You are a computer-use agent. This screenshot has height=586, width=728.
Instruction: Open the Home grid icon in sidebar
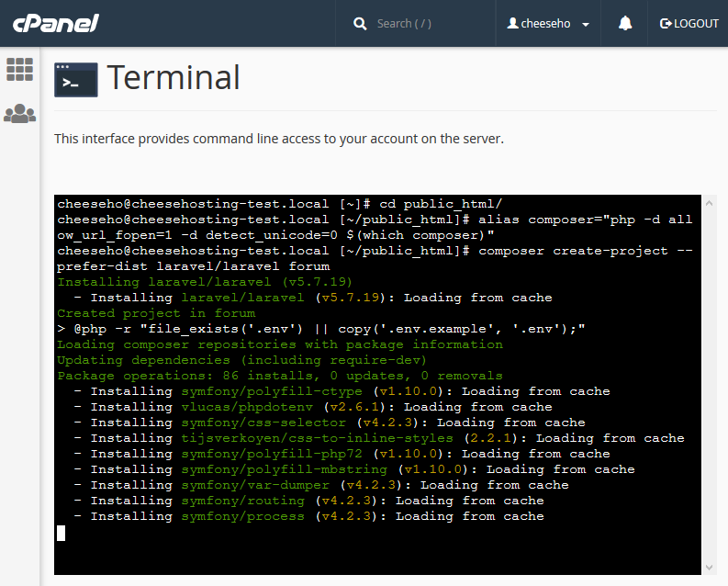[19, 69]
